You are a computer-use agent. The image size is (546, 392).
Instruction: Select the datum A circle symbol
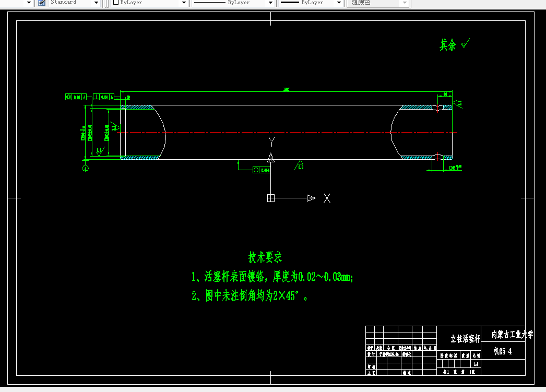(x=85, y=168)
